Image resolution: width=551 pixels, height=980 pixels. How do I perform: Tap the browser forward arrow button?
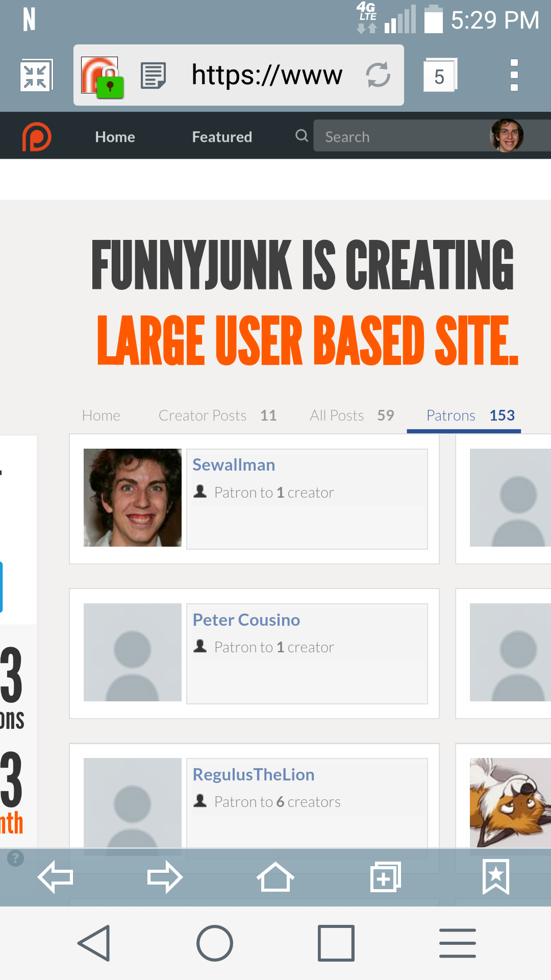pos(165,877)
